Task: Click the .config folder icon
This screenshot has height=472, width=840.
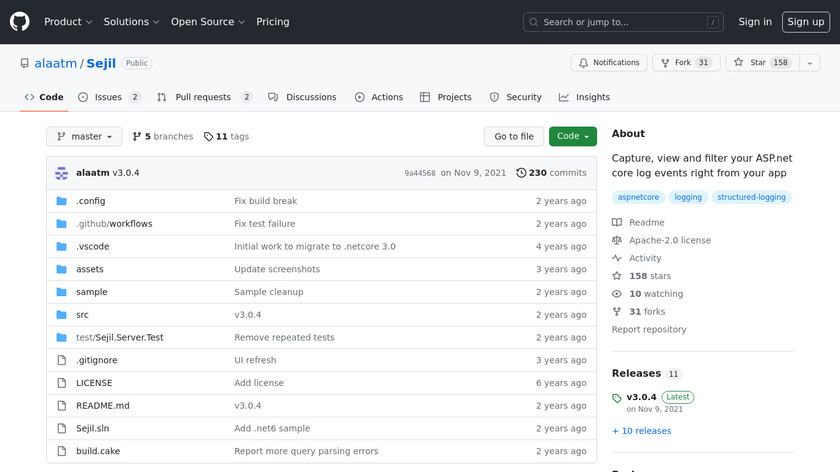Action: click(62, 201)
